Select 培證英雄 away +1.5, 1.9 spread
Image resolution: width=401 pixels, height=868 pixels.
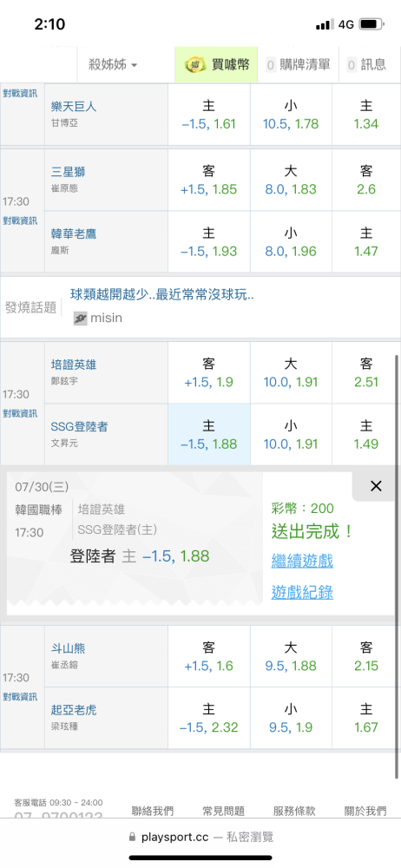coord(209,373)
